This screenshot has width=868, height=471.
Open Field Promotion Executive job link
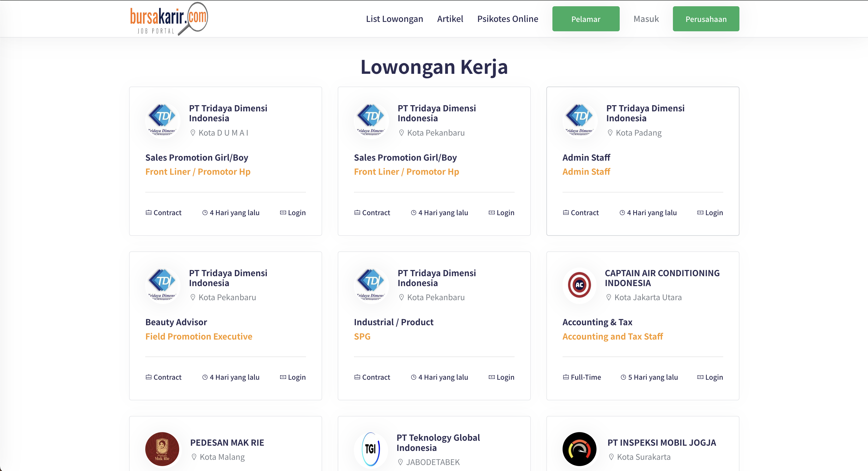198,337
